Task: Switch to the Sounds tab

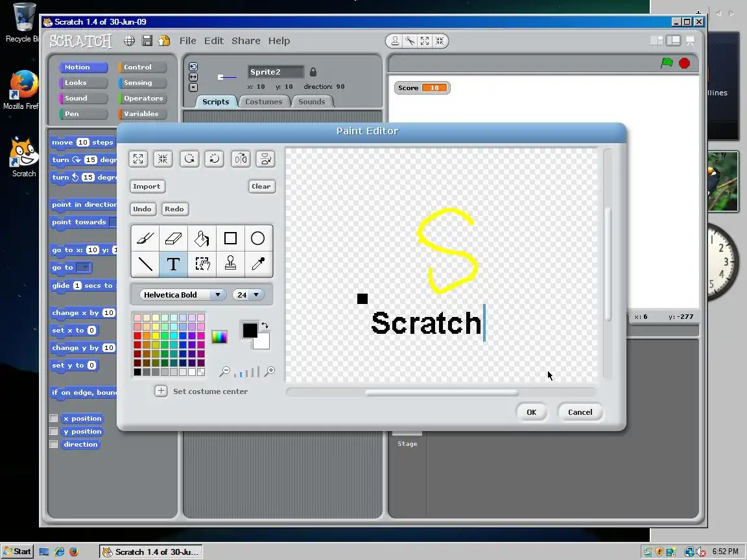Action: tap(311, 101)
